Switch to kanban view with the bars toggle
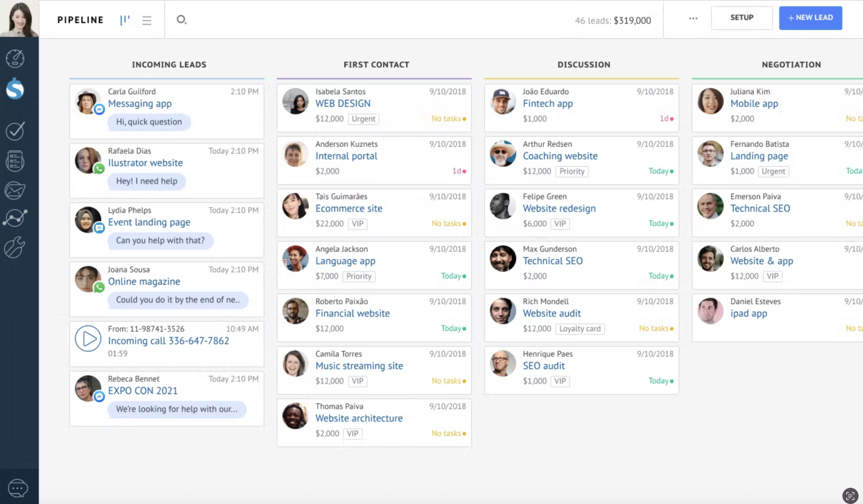 coord(125,20)
